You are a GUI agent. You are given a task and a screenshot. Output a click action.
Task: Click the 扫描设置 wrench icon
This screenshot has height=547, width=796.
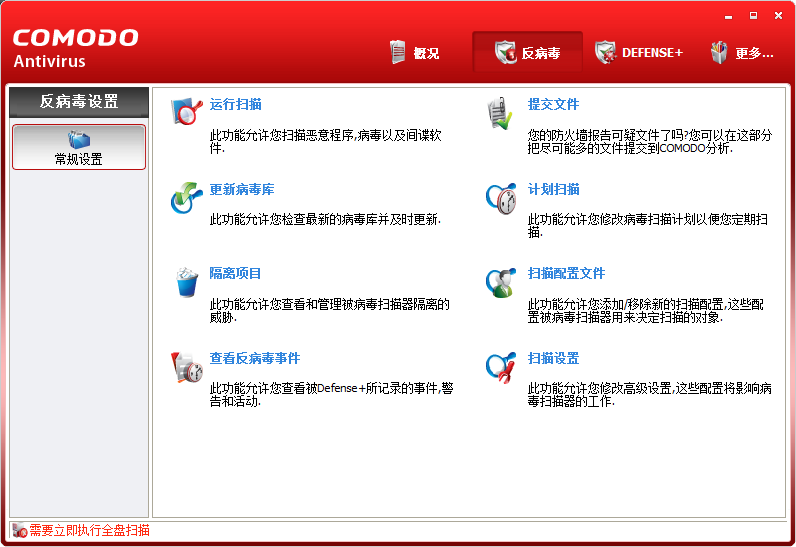pyautogui.click(x=501, y=367)
